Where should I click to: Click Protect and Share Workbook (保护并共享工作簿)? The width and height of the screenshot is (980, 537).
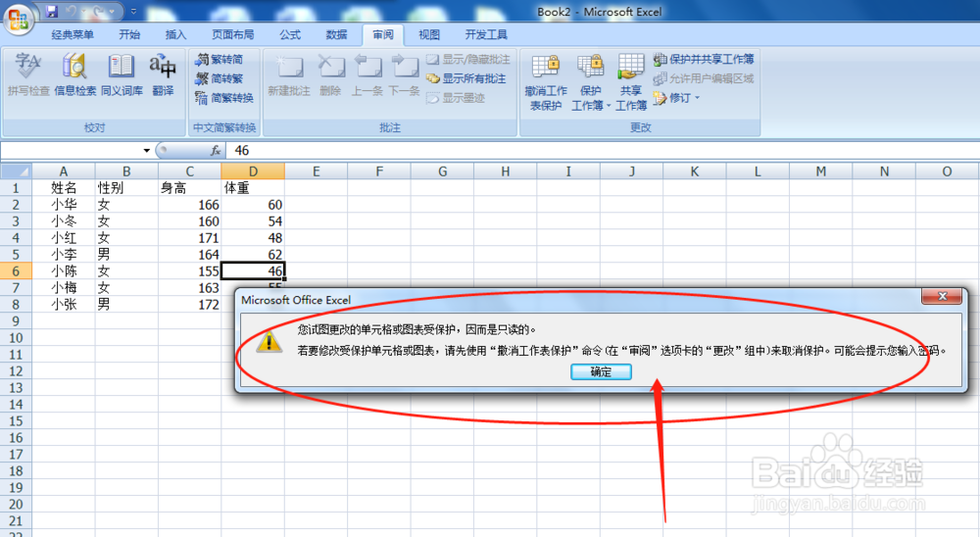(x=704, y=60)
